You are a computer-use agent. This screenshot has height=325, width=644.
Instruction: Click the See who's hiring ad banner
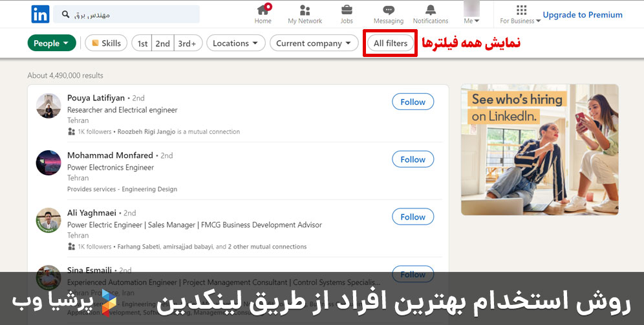tap(540, 150)
